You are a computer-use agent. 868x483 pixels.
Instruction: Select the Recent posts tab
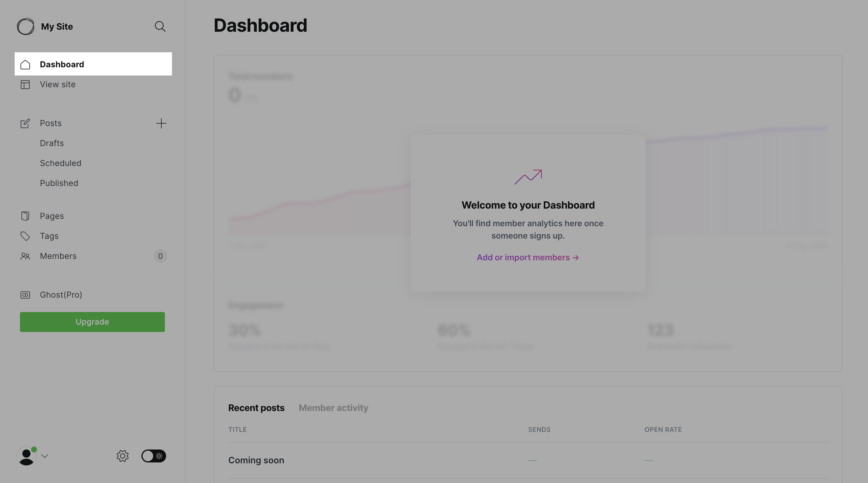click(x=256, y=408)
